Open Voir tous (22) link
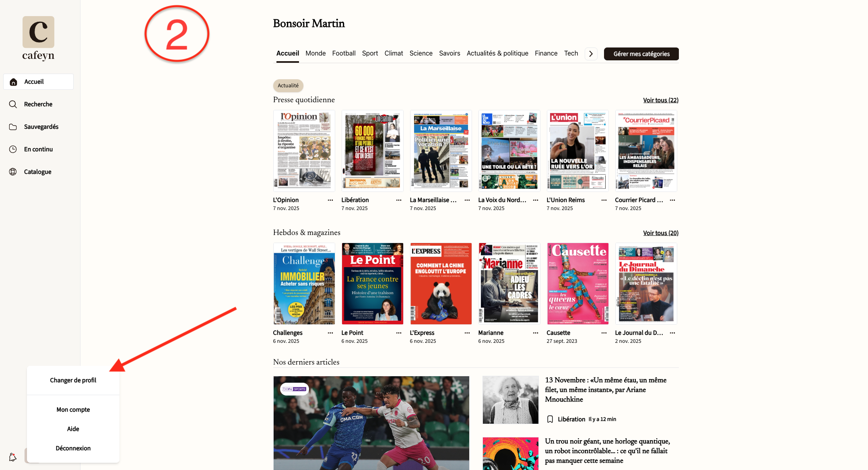The width and height of the screenshot is (868, 470). coord(661,100)
